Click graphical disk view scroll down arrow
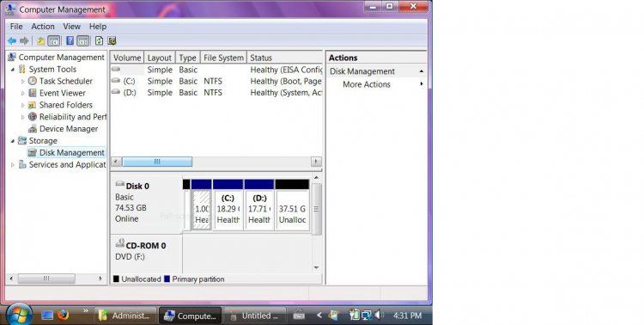This screenshot has width=644, height=325. tap(317, 267)
